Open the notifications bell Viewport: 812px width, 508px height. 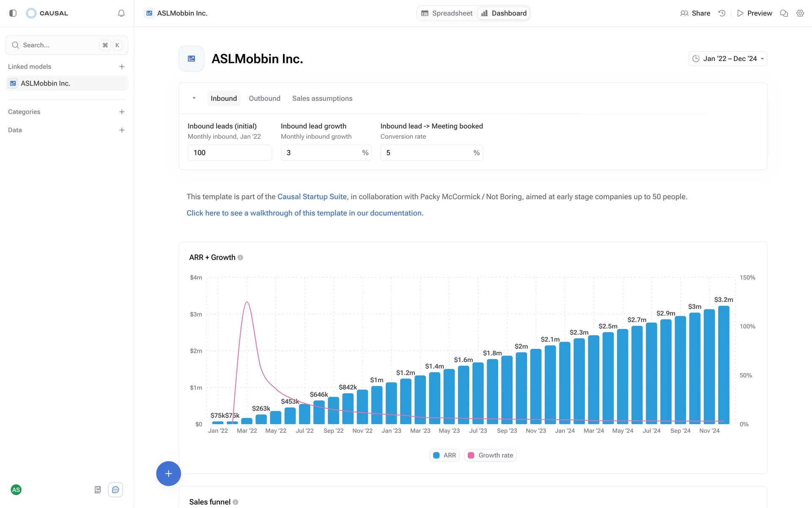(121, 13)
